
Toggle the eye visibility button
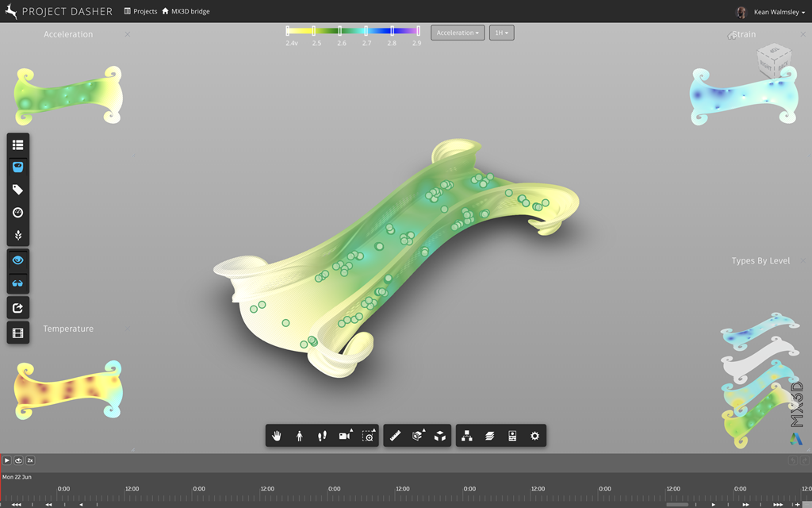click(x=17, y=260)
